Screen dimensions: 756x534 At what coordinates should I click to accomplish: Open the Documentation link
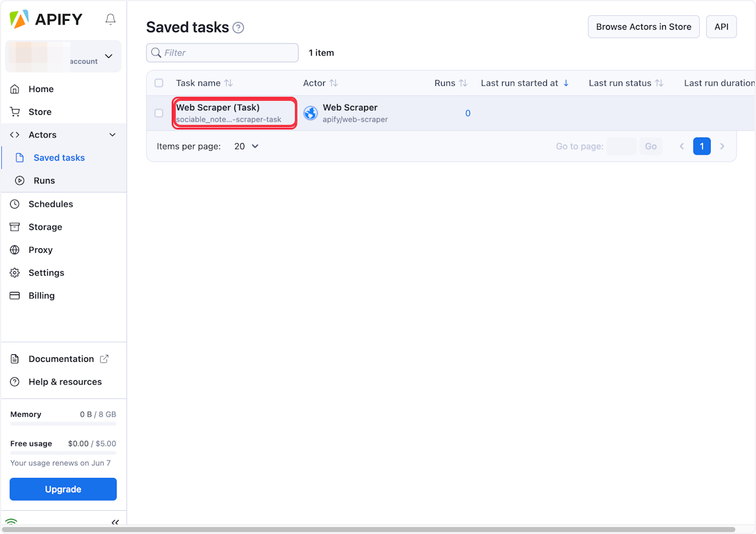point(61,359)
